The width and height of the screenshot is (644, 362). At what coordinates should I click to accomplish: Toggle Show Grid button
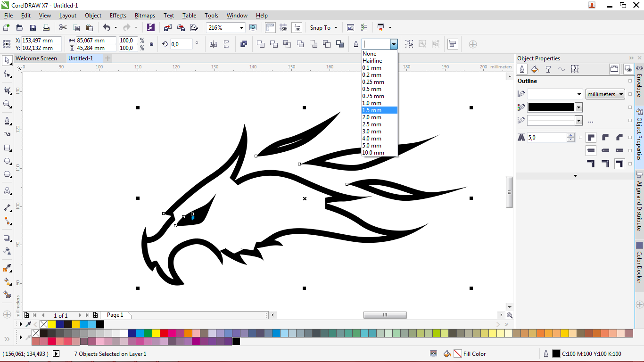283,28
